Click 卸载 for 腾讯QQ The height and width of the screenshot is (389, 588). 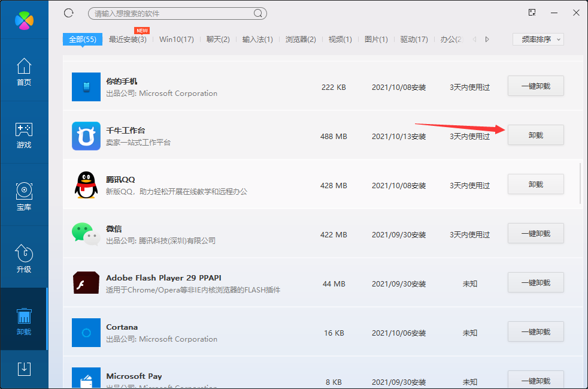tap(536, 185)
